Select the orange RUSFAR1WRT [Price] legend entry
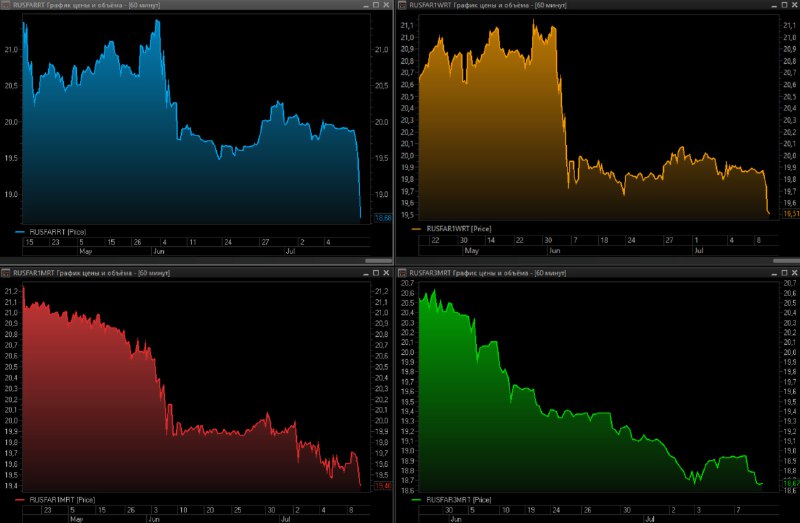The image size is (800, 523). (x=452, y=229)
